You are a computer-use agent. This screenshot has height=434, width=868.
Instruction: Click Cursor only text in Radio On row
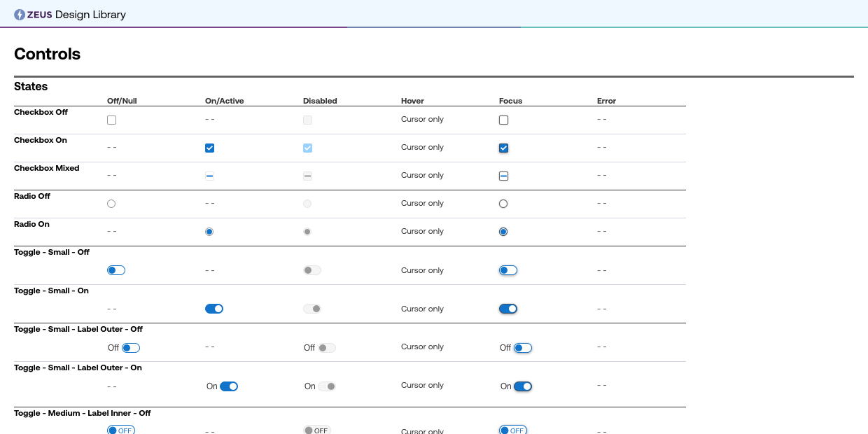coord(422,231)
